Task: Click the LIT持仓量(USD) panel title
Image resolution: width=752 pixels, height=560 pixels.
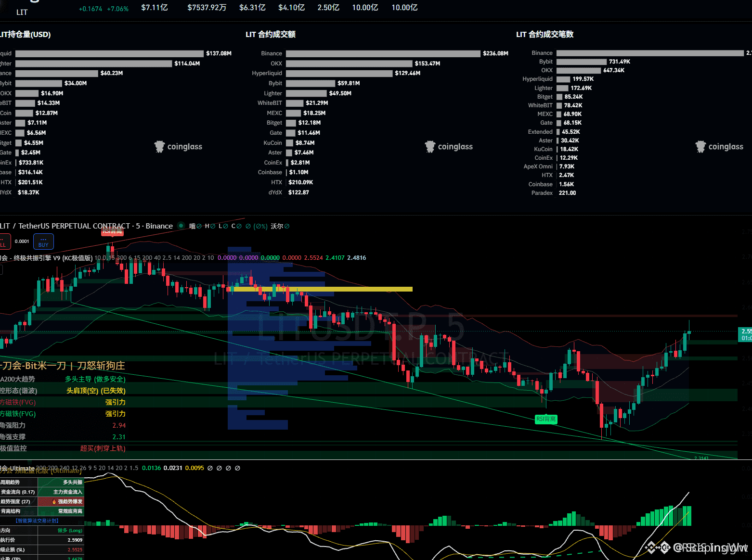Action: pos(26,34)
